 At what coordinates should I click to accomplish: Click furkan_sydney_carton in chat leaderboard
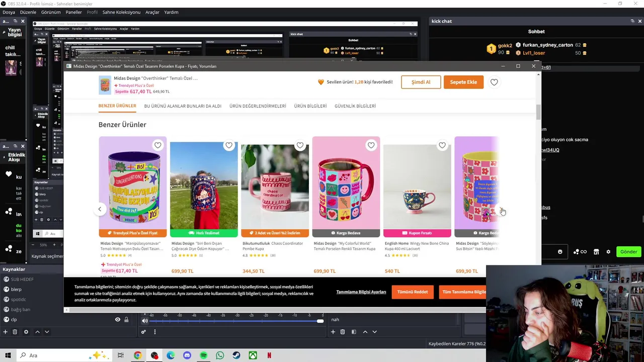tap(548, 45)
